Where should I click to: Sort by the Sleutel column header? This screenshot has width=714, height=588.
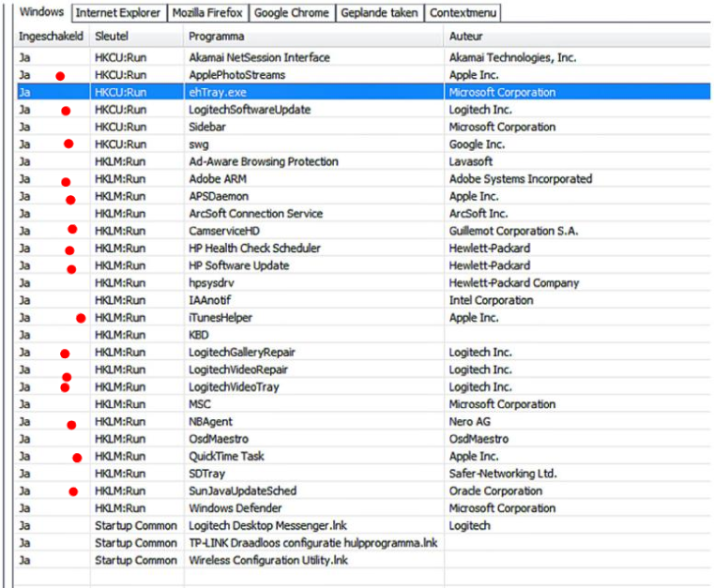(x=137, y=37)
